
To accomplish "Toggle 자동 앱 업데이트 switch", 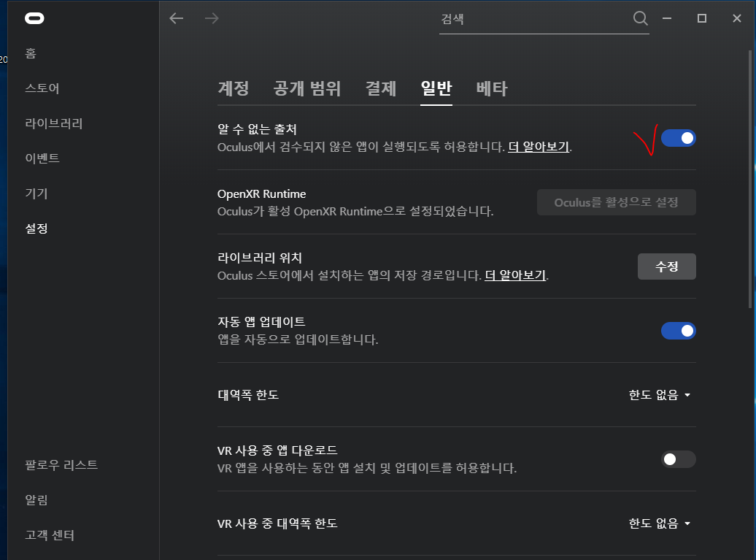I will 679,331.
